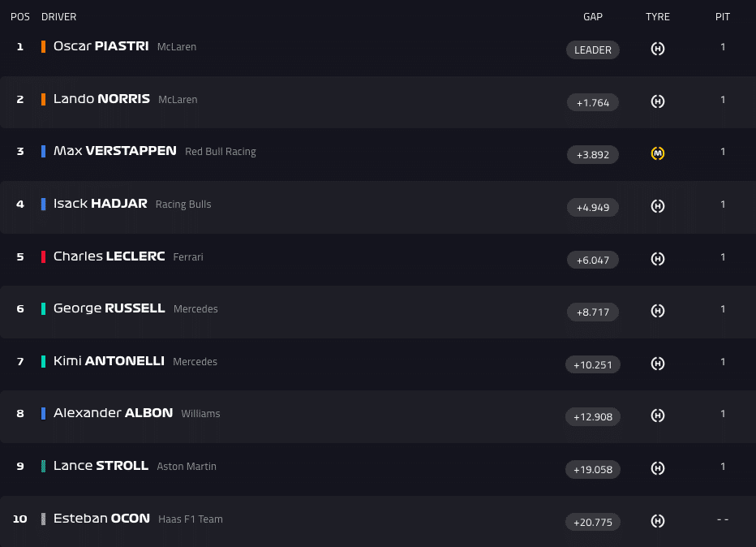
Task: Click the TYRE column header
Action: click(x=658, y=17)
